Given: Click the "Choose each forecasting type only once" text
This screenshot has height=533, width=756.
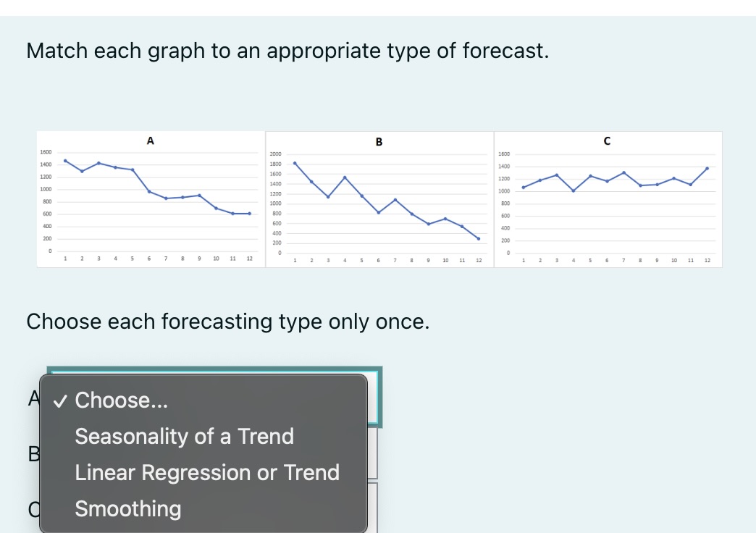Looking at the screenshot, I should (x=228, y=322).
